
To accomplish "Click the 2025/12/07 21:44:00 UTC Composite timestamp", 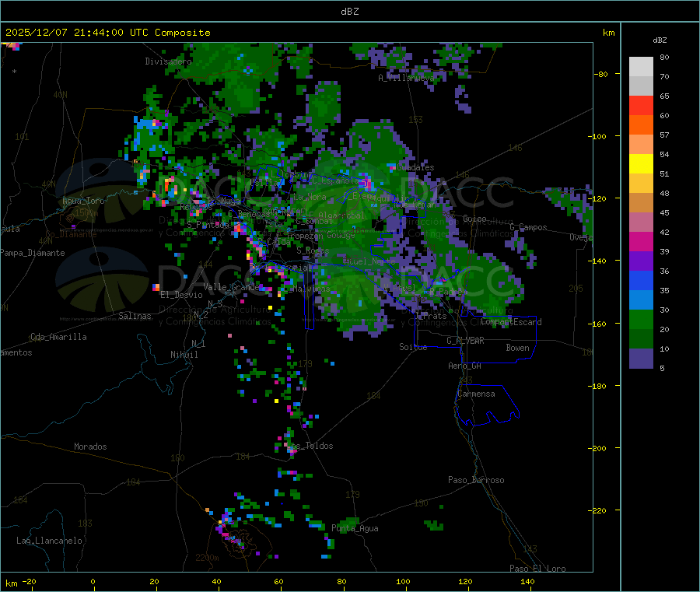I will click(107, 33).
